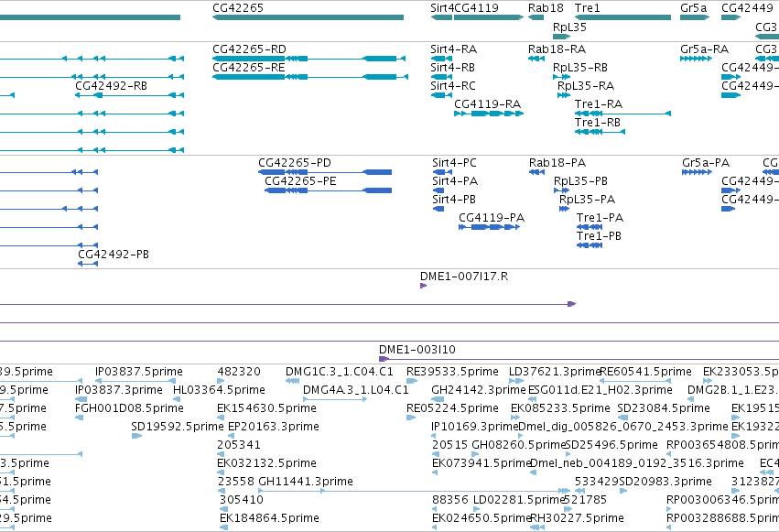
Task: Click the DME1-007I17.R clone label
Action: 464,277
